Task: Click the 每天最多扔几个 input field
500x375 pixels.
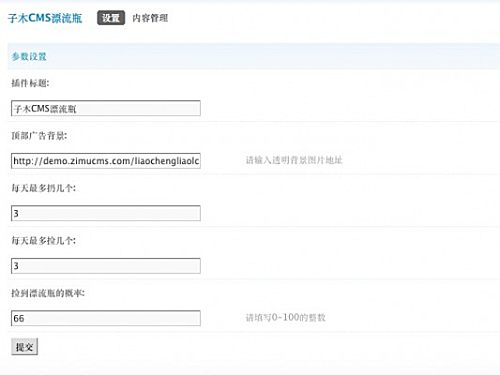Action: (x=106, y=213)
